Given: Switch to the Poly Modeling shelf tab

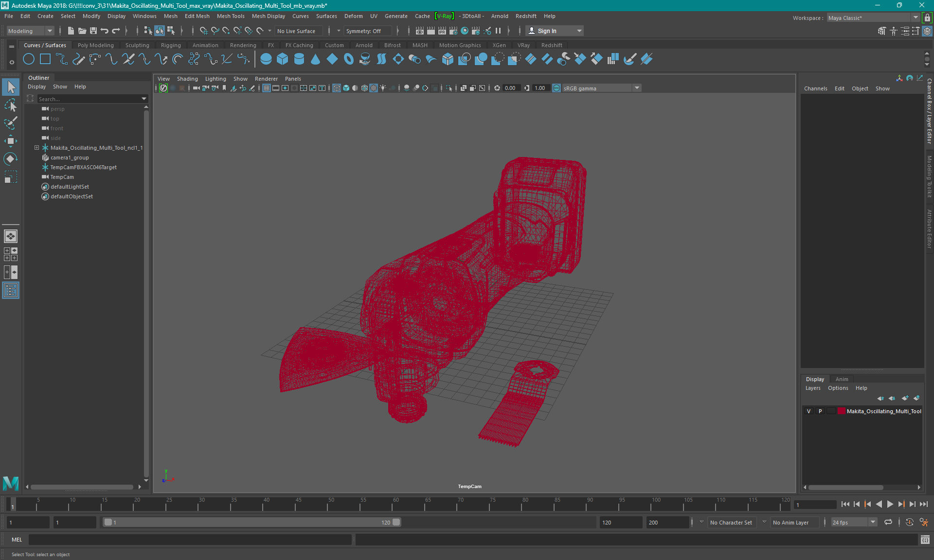Looking at the screenshot, I should coord(95,45).
